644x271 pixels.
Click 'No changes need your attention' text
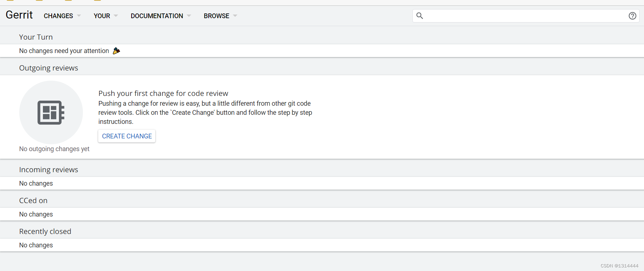tap(64, 51)
